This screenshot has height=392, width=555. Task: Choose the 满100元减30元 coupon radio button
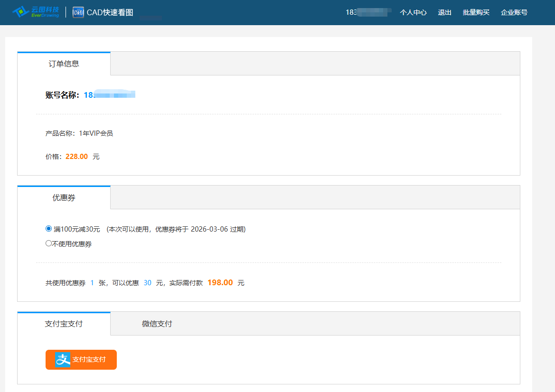(x=48, y=229)
